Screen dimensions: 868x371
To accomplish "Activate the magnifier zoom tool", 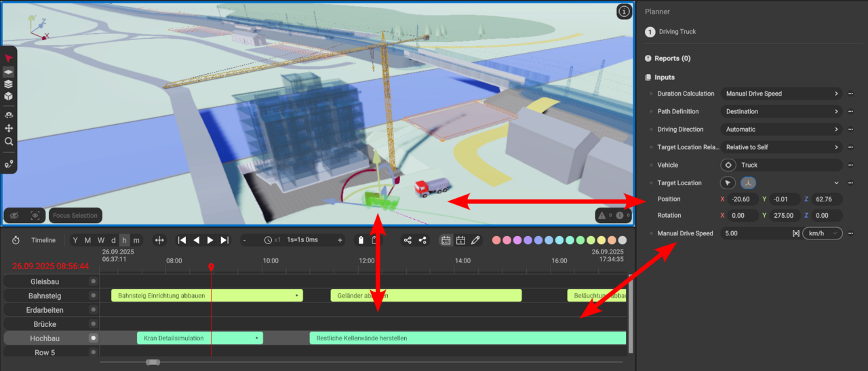I will click(x=9, y=142).
